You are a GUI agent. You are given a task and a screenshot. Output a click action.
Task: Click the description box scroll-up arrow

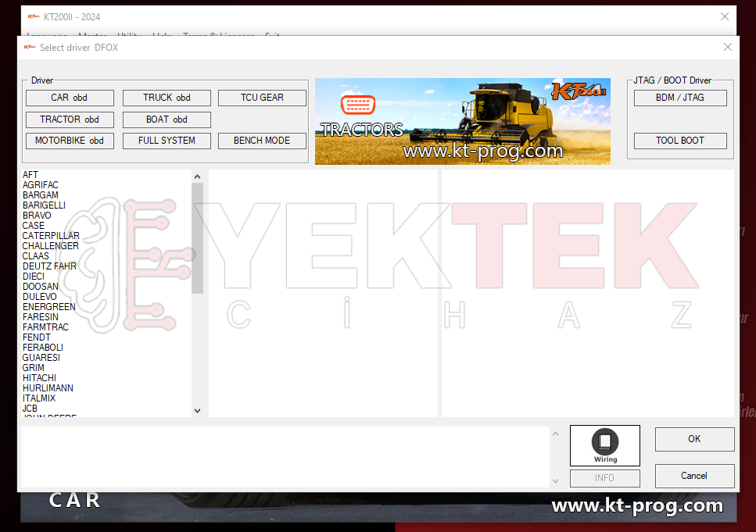555,434
